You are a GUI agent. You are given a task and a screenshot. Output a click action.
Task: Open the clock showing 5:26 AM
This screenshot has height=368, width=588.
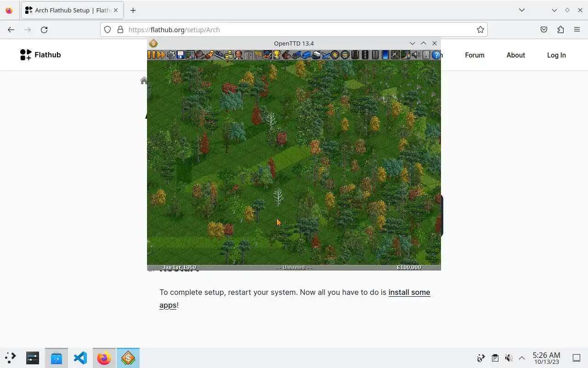point(546,358)
